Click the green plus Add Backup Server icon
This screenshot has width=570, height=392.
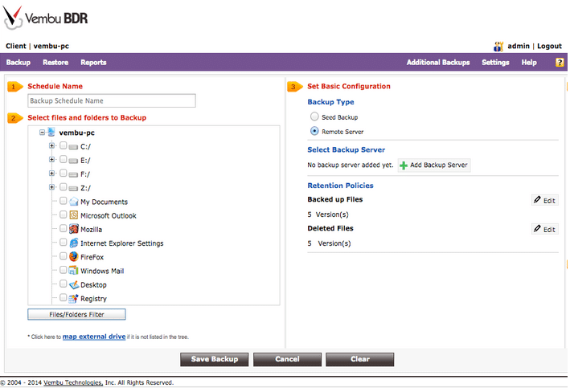(x=403, y=165)
